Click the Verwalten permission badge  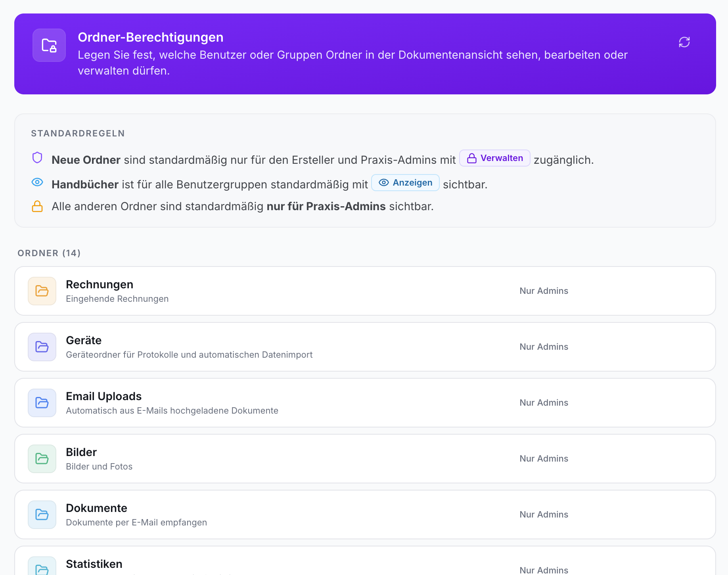tap(494, 158)
